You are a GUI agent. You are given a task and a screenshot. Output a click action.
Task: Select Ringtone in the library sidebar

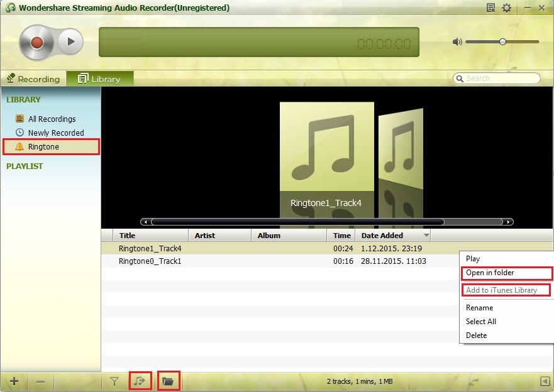coord(51,147)
